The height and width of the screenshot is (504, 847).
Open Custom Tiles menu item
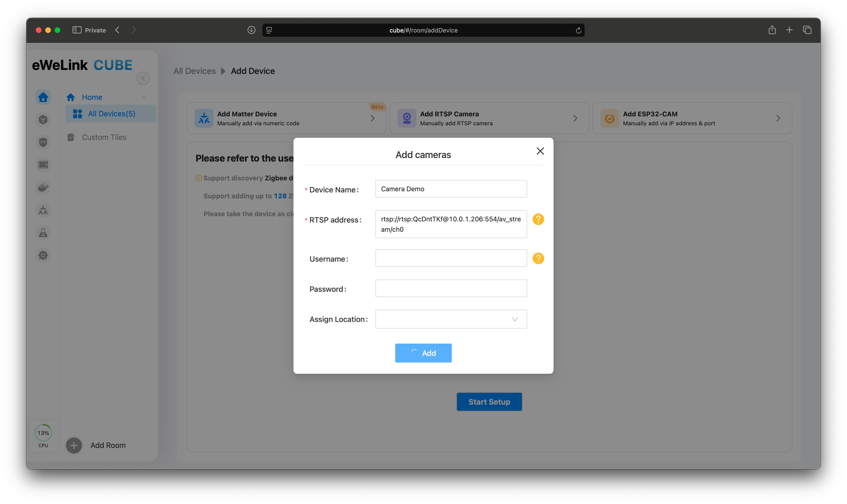click(x=104, y=137)
